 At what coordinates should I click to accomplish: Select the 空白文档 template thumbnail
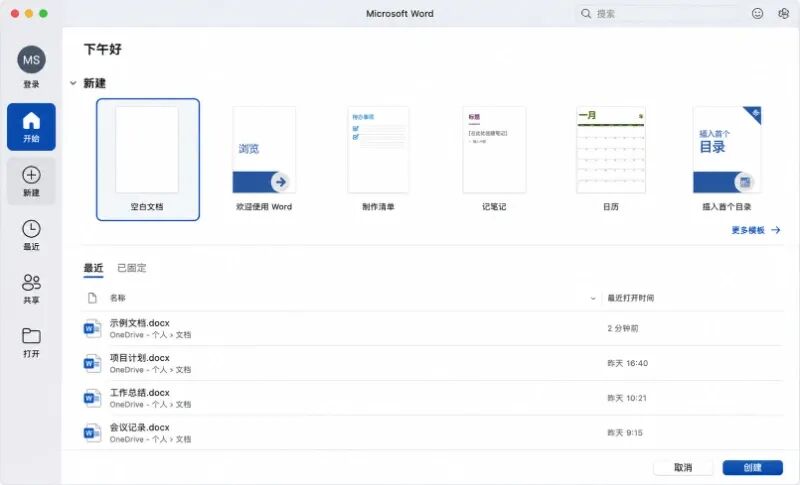[x=147, y=160]
